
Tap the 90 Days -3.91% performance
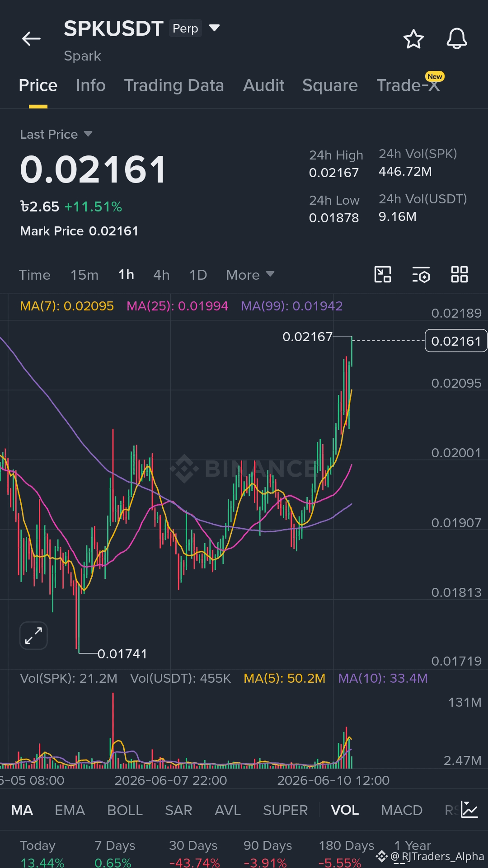pos(267,854)
